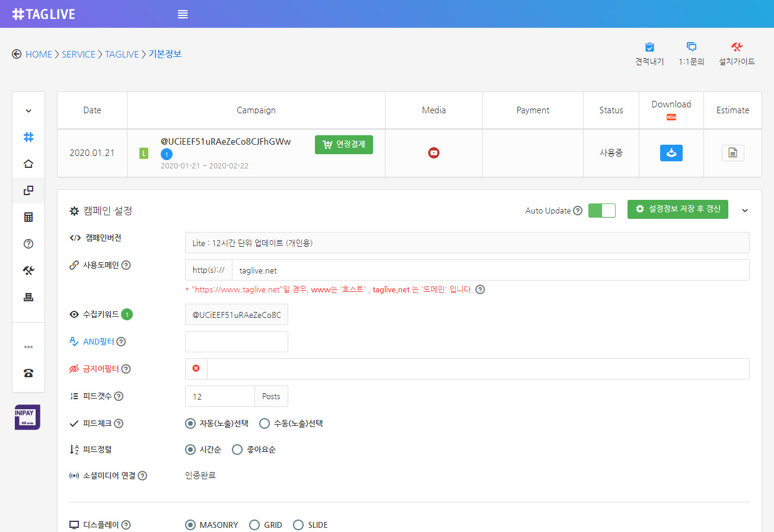Screen dimensions: 774x532
Task: Go to HOME breadcrumb
Action: tap(39, 54)
